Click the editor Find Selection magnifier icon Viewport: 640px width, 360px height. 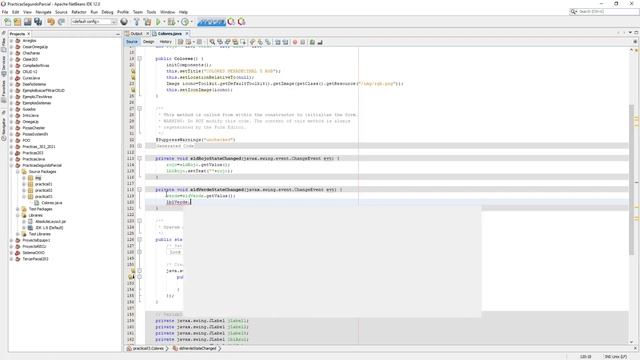point(212,42)
